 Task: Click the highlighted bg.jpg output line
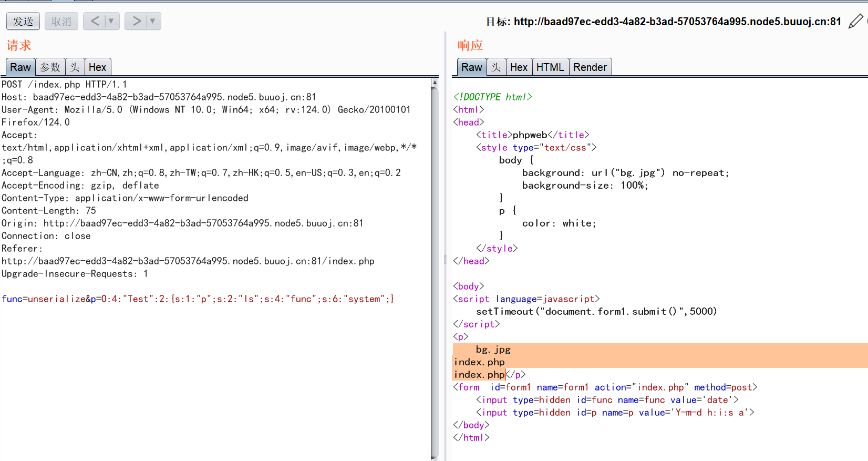tap(493, 349)
